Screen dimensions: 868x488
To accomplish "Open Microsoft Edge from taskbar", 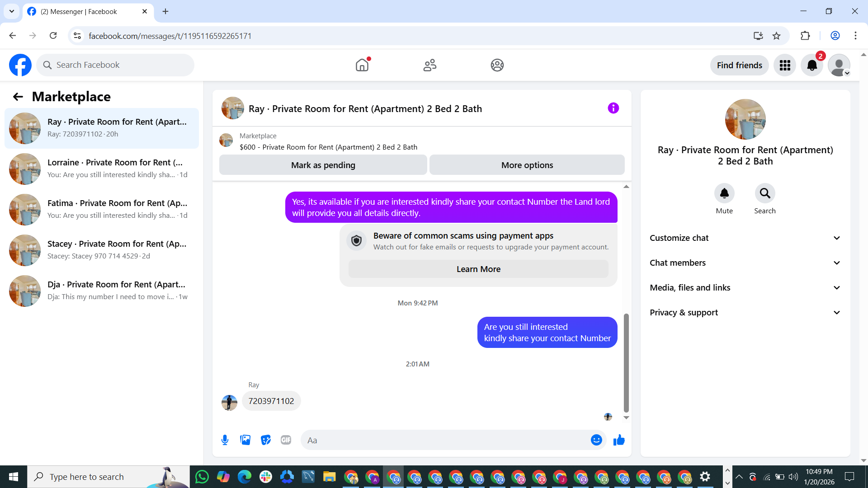I will (x=245, y=477).
